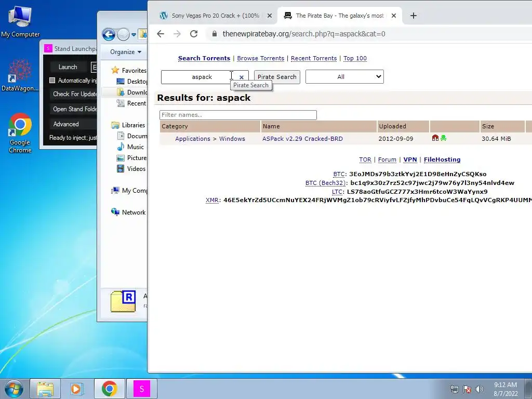Open Recent Torrents link
Viewport: 532px width, 399px height.
click(314, 58)
